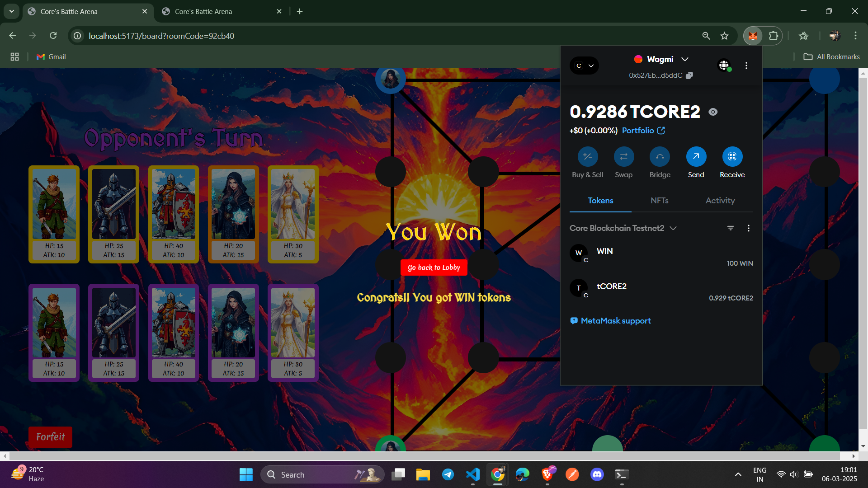Click the MetaMask fox extension icon
Screen dimensions: 868x488
[753, 36]
